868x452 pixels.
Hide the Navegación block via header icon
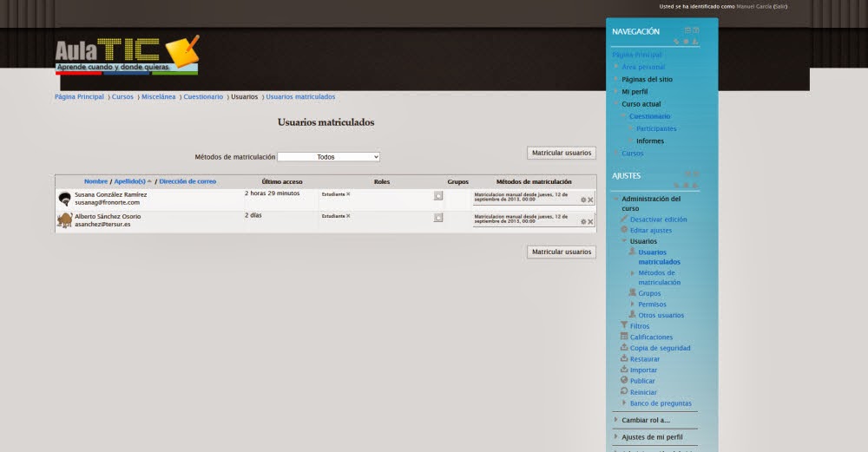687,30
